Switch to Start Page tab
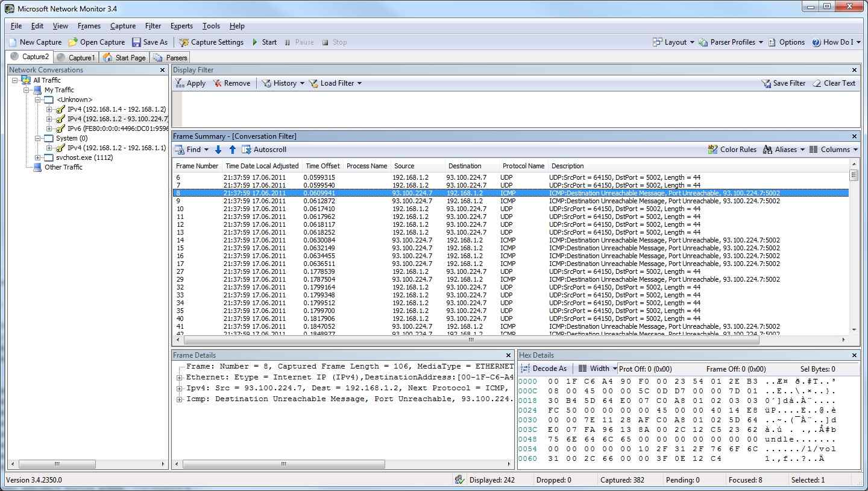Image resolution: width=868 pixels, height=491 pixels. pos(124,57)
